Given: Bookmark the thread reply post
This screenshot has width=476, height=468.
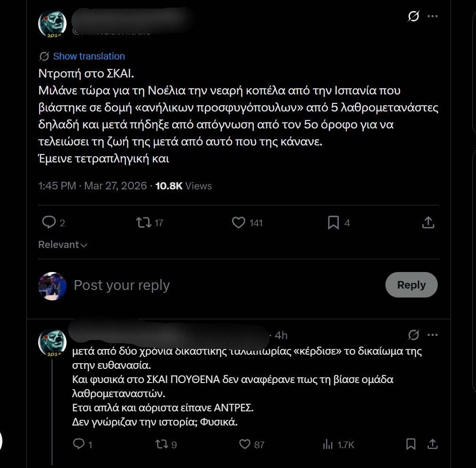Looking at the screenshot, I should point(411,444).
